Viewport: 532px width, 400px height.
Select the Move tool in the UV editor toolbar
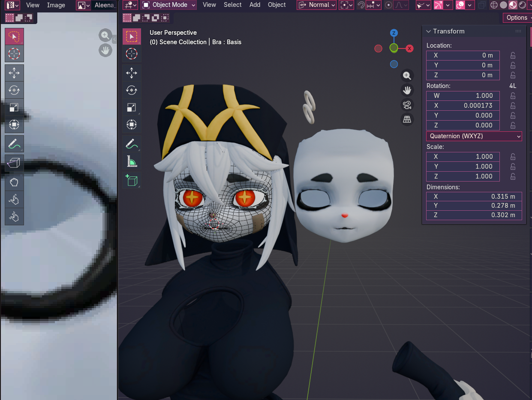point(14,73)
